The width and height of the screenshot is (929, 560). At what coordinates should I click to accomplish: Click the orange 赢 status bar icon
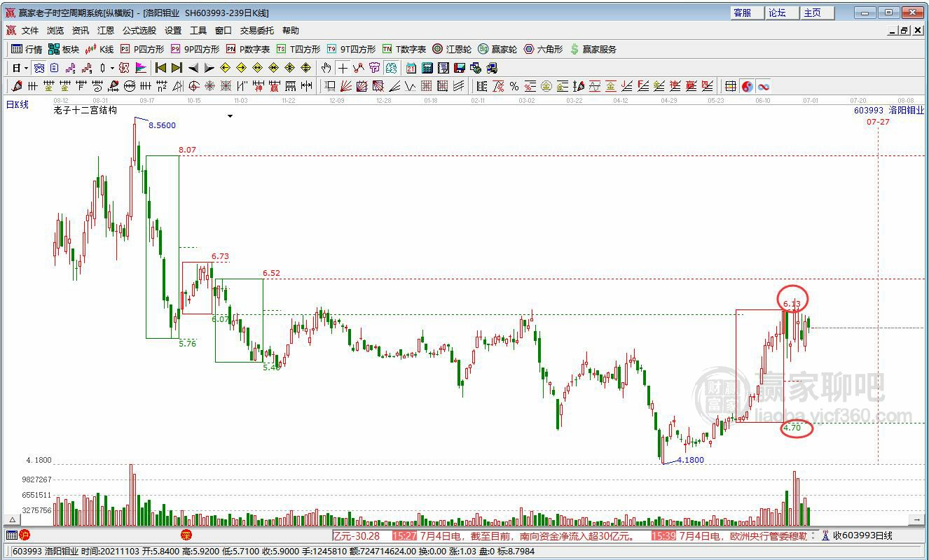coord(186,535)
